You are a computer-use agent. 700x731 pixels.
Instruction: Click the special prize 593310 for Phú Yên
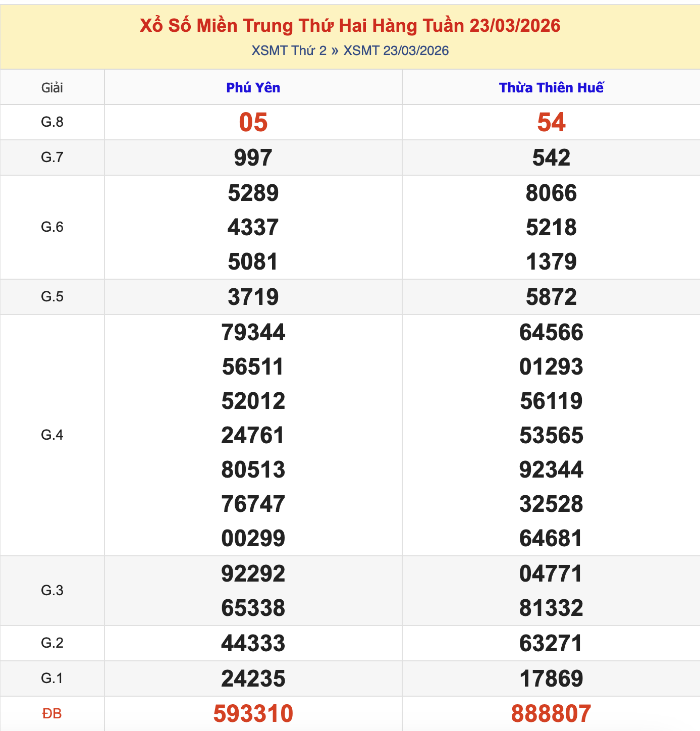(253, 713)
